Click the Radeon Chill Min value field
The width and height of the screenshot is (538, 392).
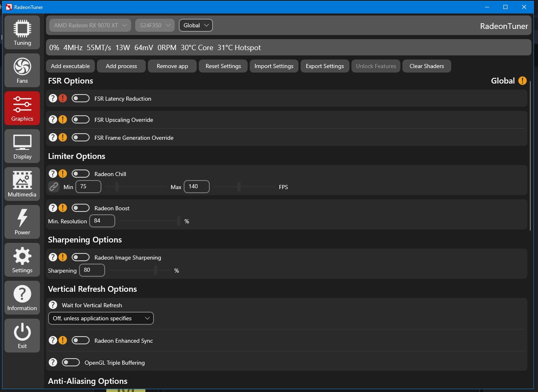click(88, 187)
